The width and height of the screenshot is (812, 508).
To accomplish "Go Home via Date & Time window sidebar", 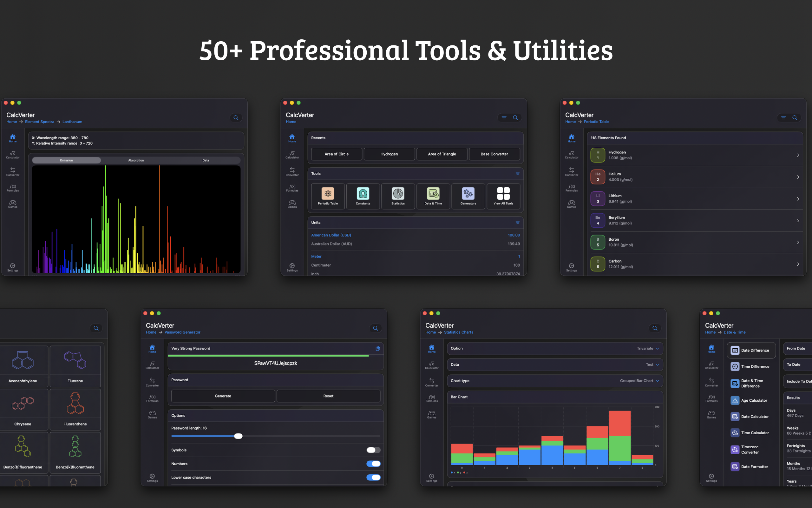I will 711,349.
